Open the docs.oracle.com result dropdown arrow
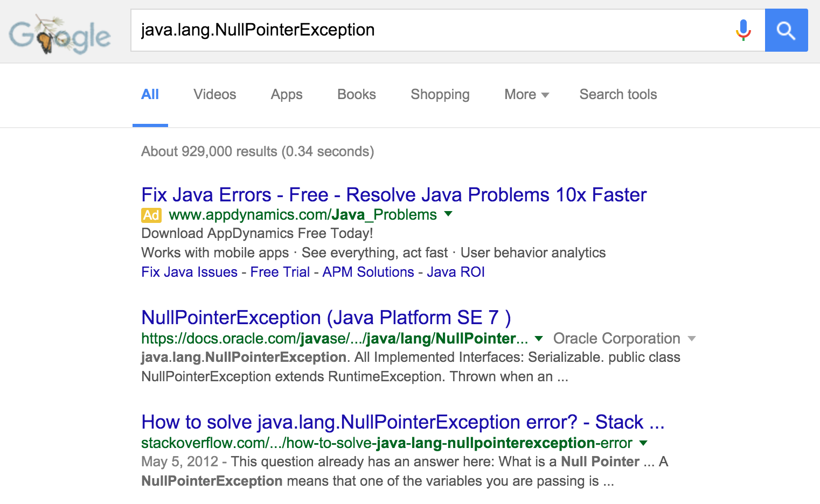This screenshot has height=504, width=820. click(538, 339)
